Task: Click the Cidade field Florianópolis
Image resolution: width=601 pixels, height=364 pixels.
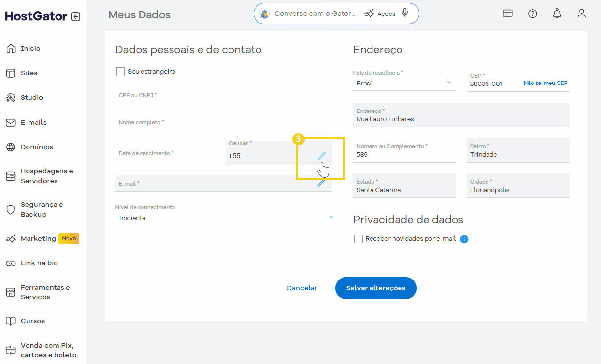Action: (518, 186)
